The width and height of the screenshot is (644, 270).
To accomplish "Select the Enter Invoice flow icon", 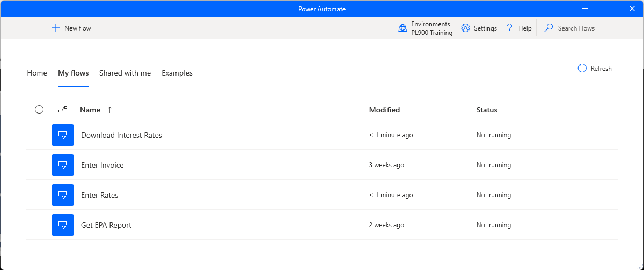I will pos(63,165).
